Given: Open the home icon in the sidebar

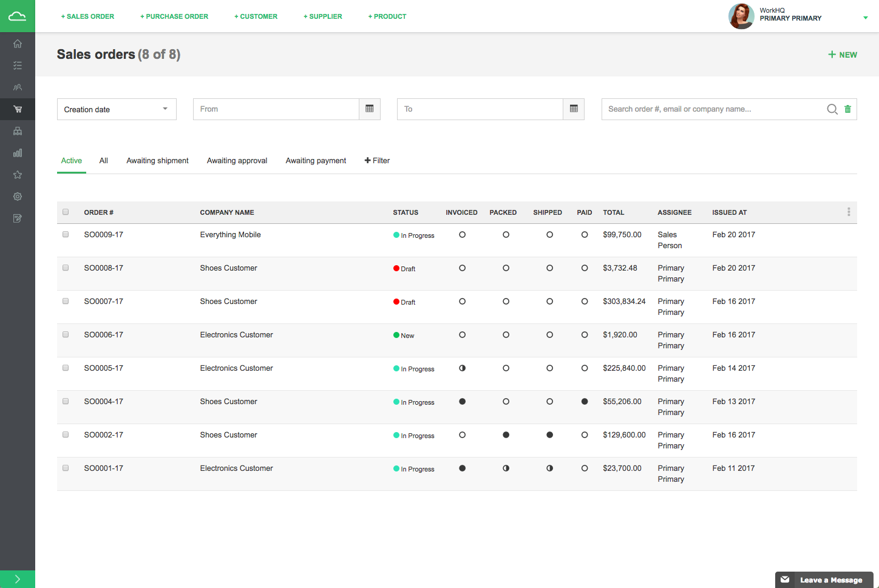Looking at the screenshot, I should (18, 44).
